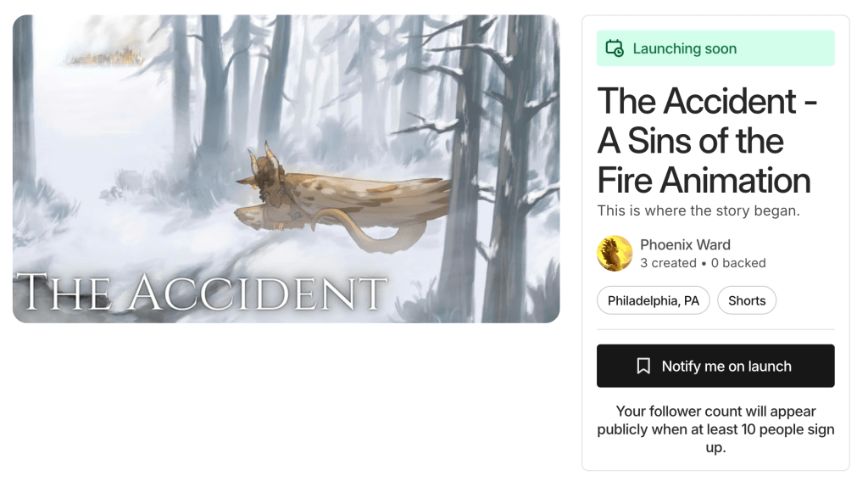Select the Philadelphia, PA location tag
This screenshot has width=868, height=504.
tap(654, 300)
